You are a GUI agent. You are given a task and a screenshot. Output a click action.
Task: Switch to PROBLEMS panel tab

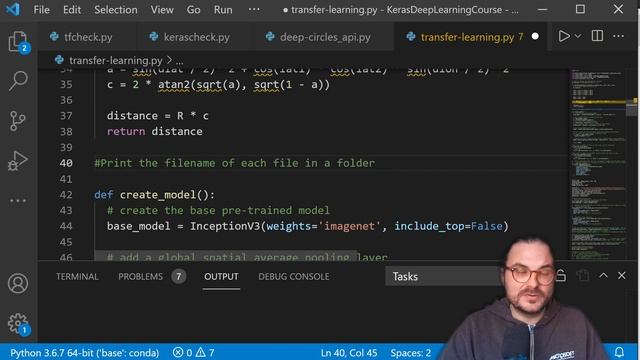tap(140, 276)
